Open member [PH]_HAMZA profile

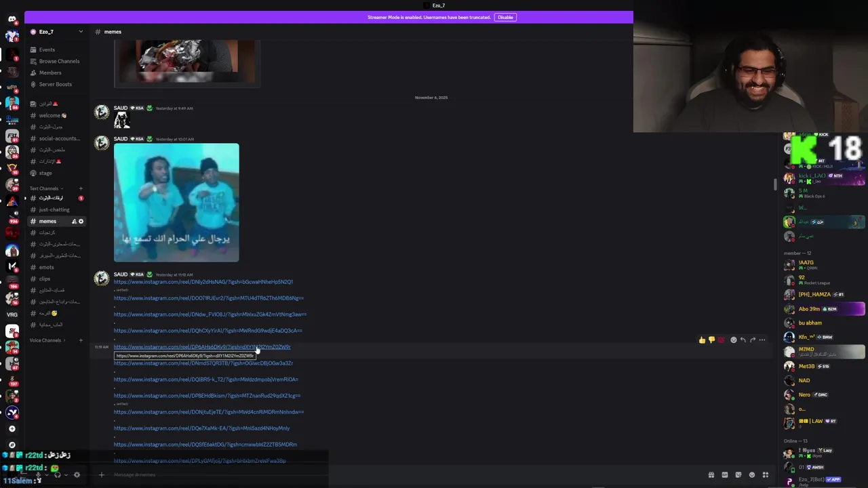click(824, 295)
